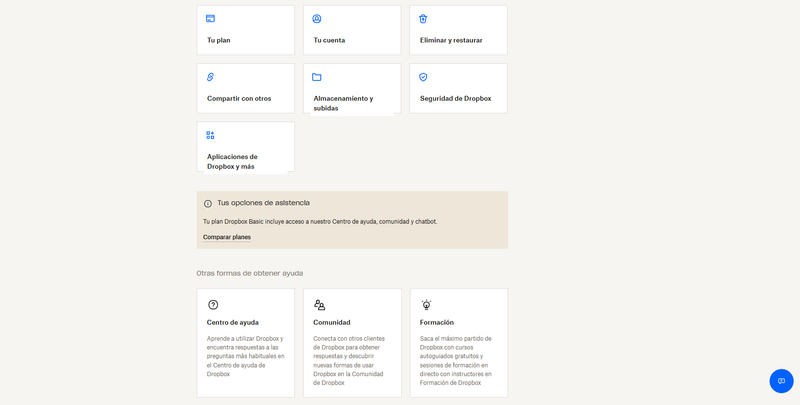Click the Comparar planes link
Screen dimensions: 800x405
coord(227,237)
